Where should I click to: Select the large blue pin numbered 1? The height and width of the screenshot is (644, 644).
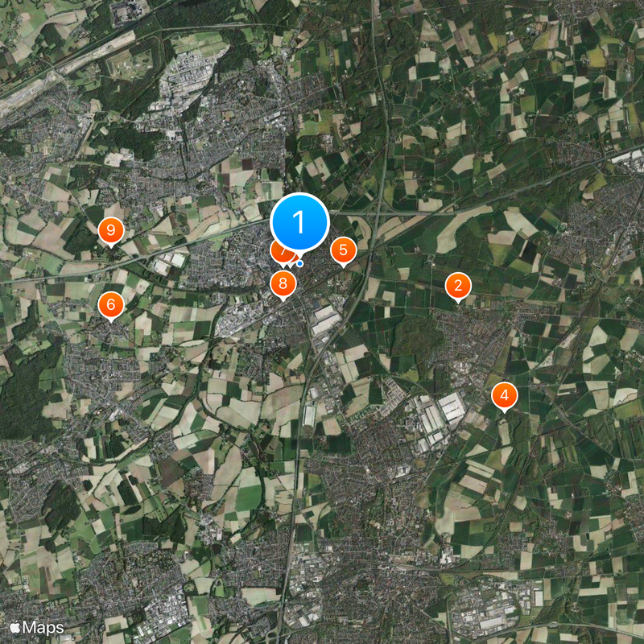tap(299, 222)
